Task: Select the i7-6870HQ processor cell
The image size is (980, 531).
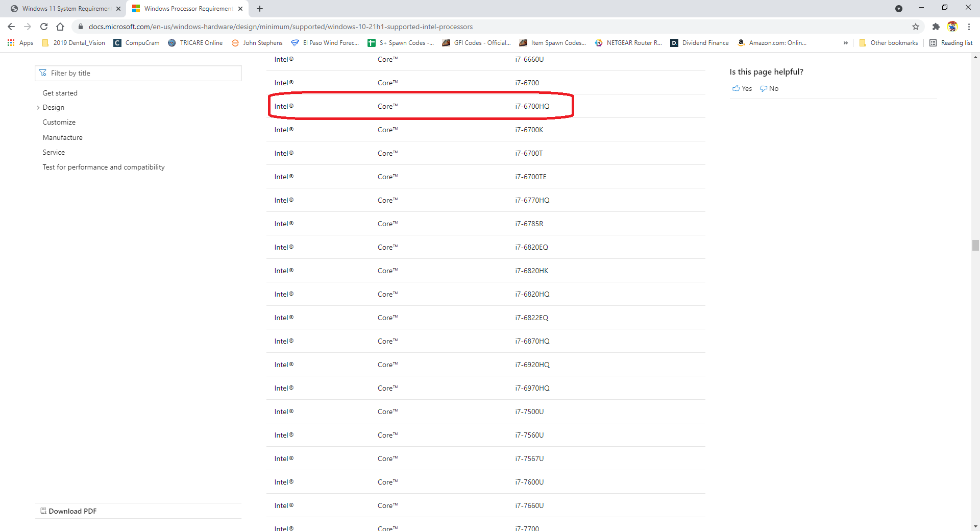Action: 532,341
